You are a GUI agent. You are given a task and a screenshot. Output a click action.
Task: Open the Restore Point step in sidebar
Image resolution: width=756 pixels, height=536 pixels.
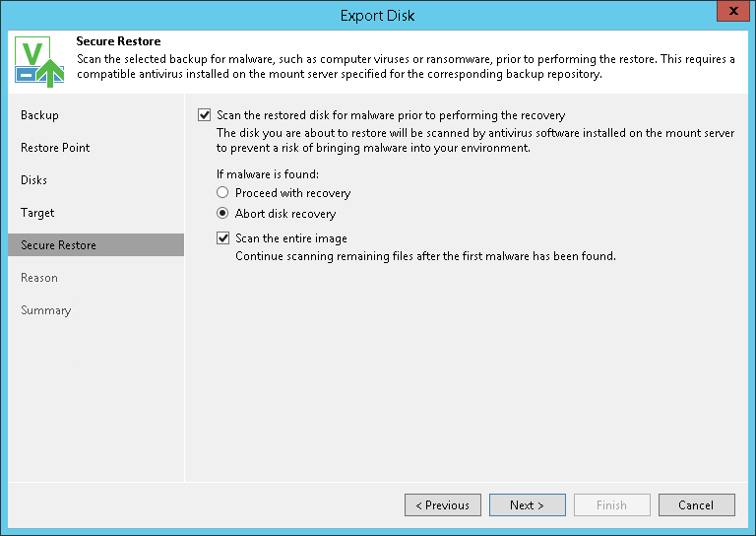(55, 148)
